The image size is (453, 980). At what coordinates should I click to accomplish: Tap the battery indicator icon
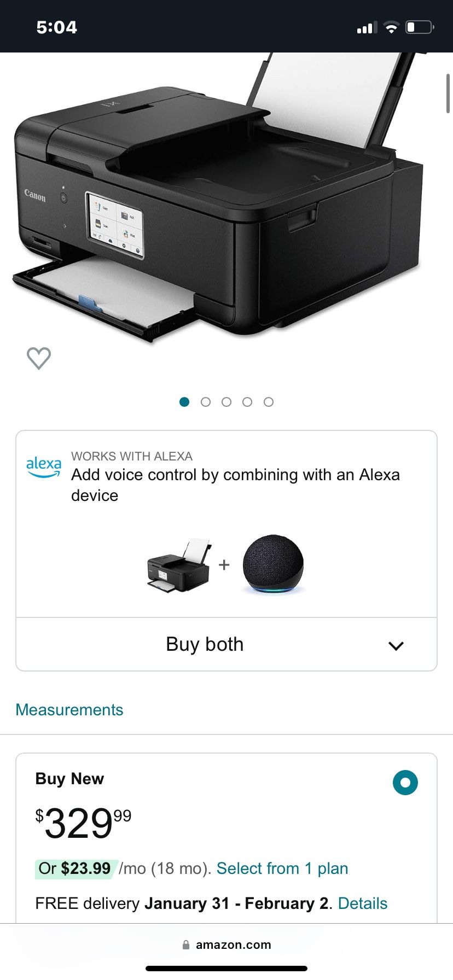[420, 27]
